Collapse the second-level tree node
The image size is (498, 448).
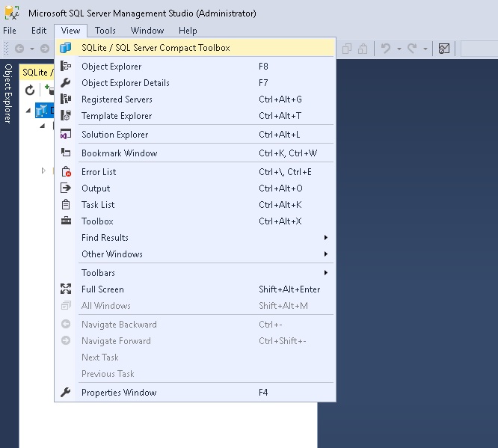tap(43, 126)
